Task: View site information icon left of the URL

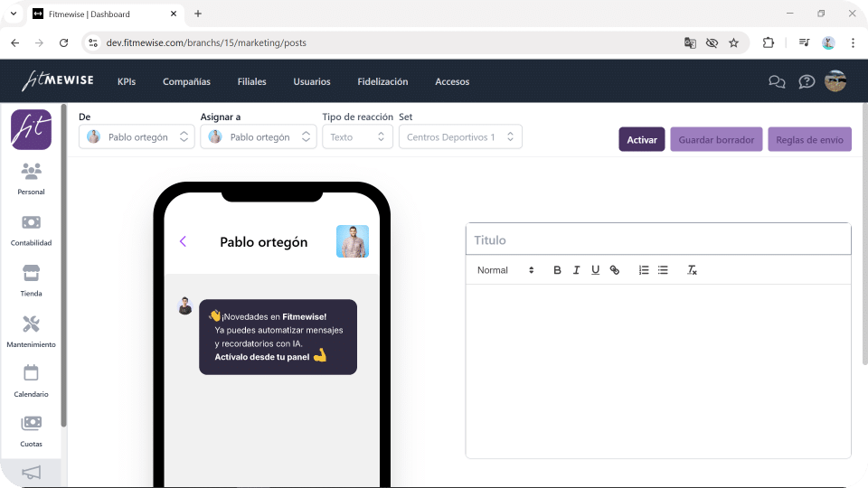Action: [93, 42]
